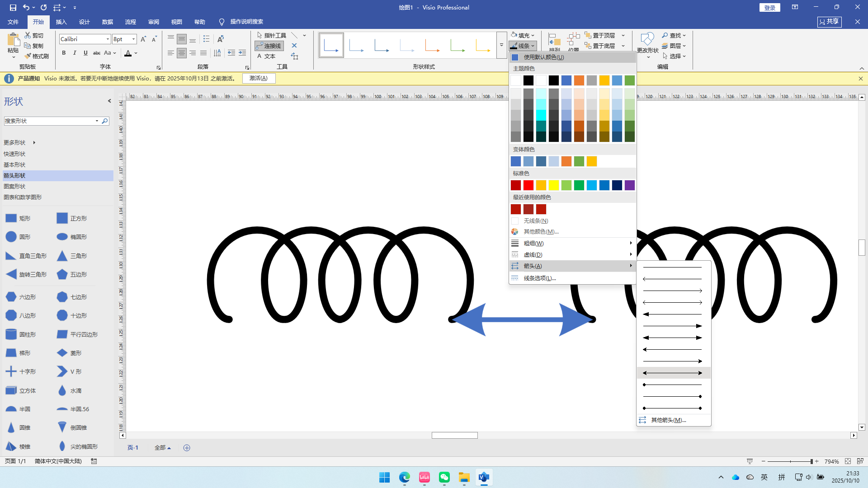Click the Bring to Front icon
The image size is (868, 488).
588,35
